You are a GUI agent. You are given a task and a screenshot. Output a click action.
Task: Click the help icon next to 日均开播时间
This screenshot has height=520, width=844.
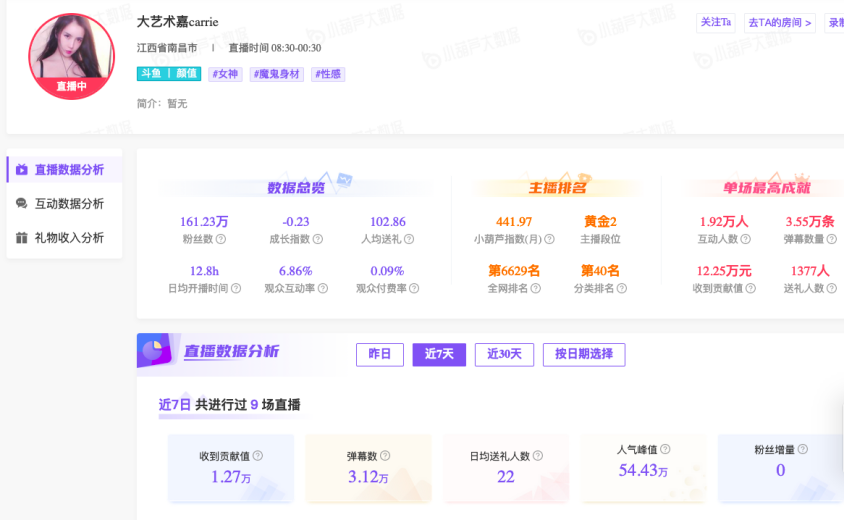[236, 289]
